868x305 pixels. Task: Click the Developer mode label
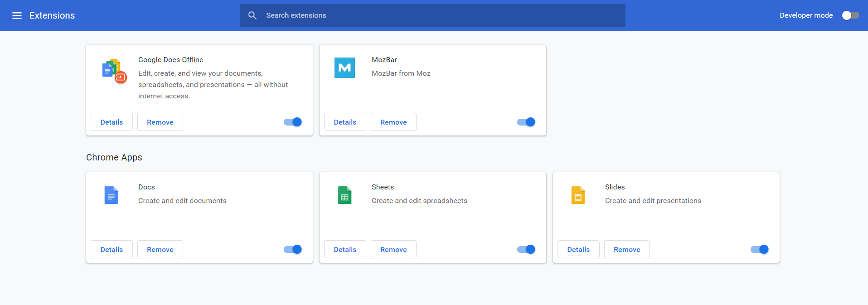pyautogui.click(x=806, y=15)
